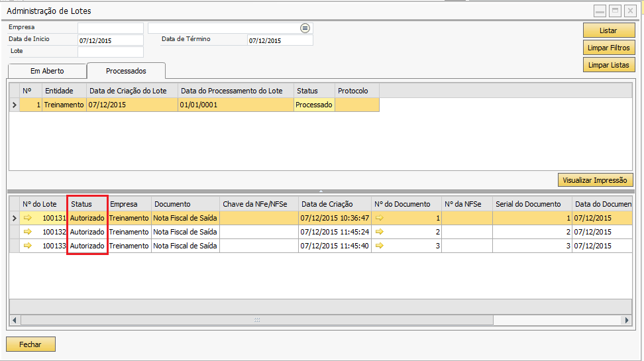644x361 pixels.
Task: Click horizontal scrollbar right arrow
Action: (627, 320)
